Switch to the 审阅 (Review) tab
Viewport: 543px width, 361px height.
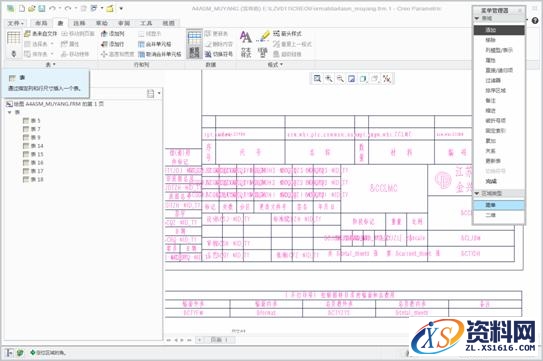pyautogui.click(x=124, y=23)
